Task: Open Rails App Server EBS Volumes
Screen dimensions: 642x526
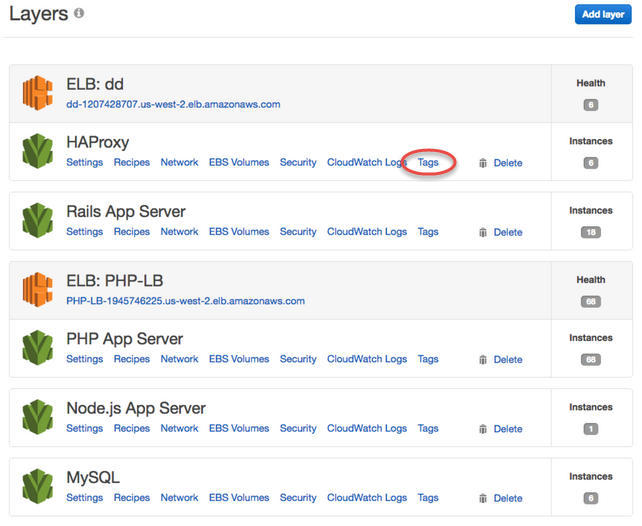Action: click(239, 232)
